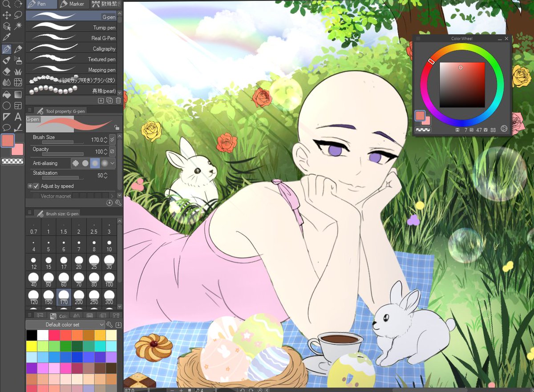Select the Operation object tool

(6, 26)
